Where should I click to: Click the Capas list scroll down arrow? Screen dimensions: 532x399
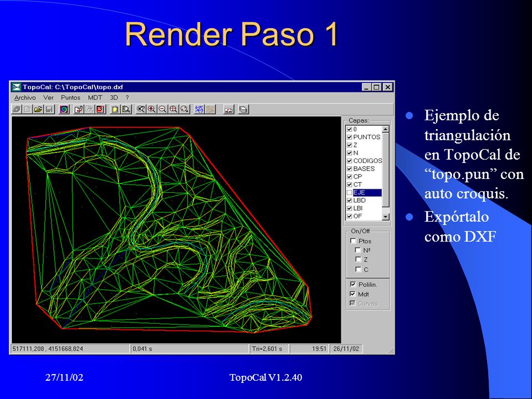tap(386, 217)
